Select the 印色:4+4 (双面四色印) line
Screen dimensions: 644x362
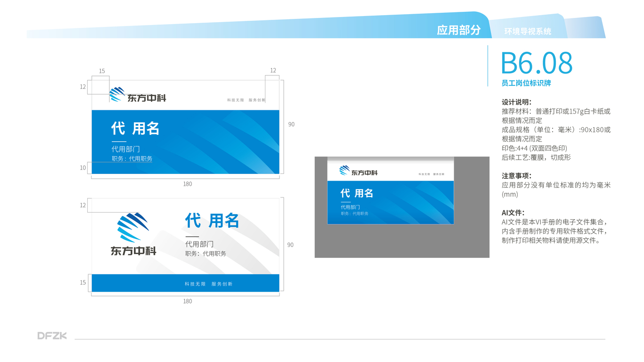tap(535, 148)
